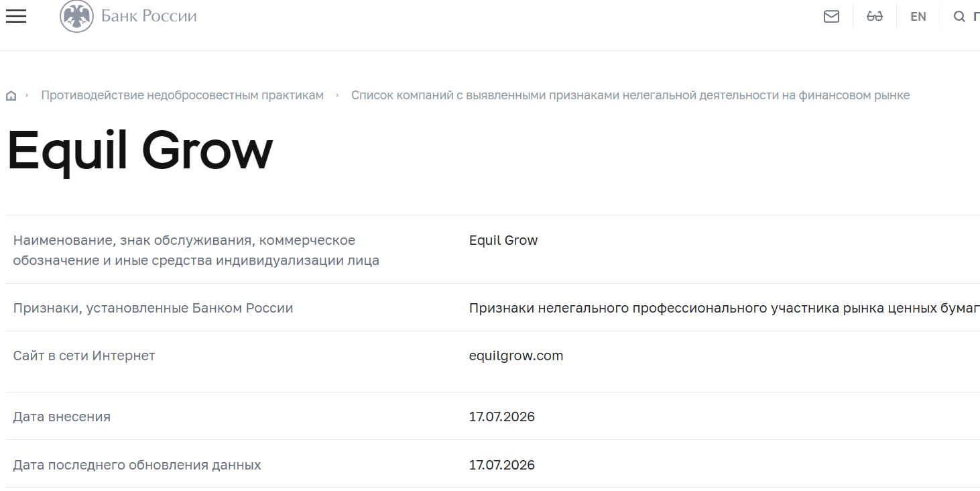This screenshot has width=980, height=491.
Task: Enable the visually impaired glasses icon
Action: coord(875,17)
